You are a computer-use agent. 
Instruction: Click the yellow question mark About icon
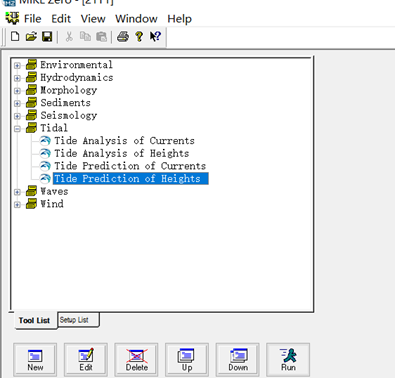pyautogui.click(x=139, y=36)
